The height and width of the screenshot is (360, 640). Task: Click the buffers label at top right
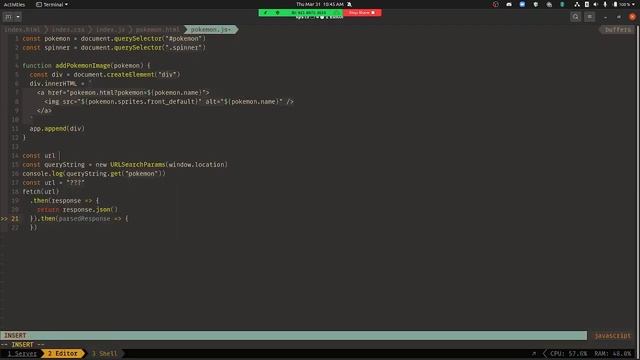tap(618, 30)
